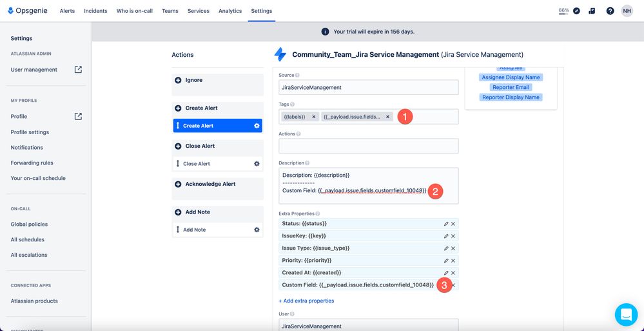Go to the Incidents tab

tap(95, 11)
